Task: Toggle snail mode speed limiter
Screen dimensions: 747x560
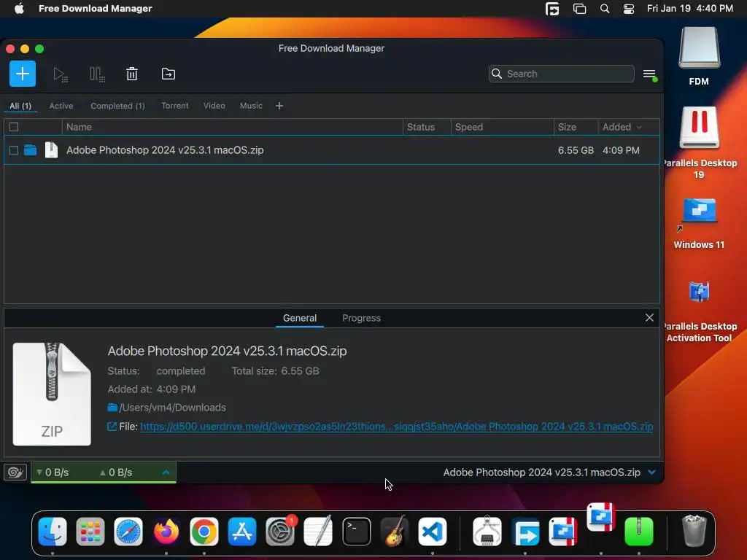Action: 15,472
